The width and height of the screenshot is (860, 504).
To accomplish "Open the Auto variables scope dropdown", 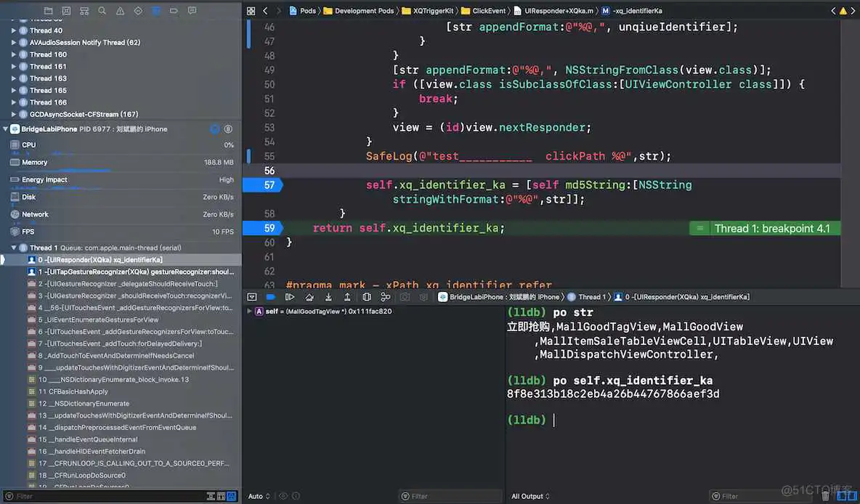I will click(x=259, y=496).
